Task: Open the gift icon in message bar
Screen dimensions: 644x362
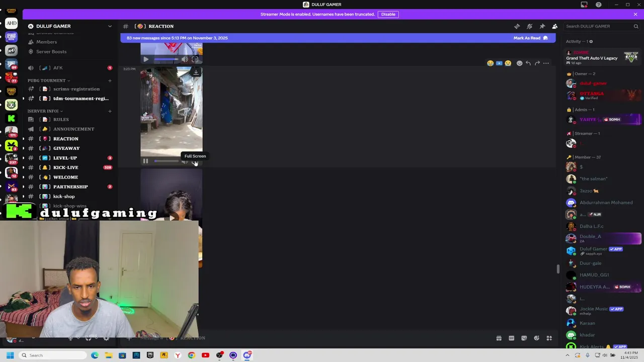Action: tap(499, 338)
